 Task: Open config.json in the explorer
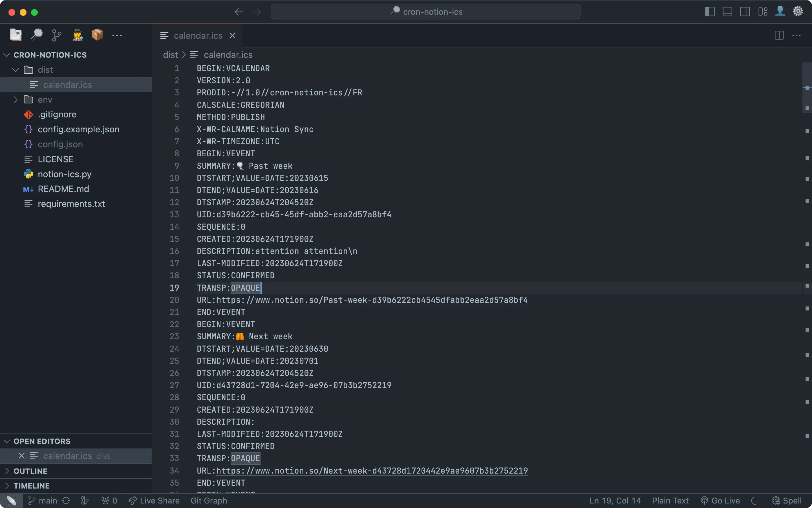[x=76, y=144]
